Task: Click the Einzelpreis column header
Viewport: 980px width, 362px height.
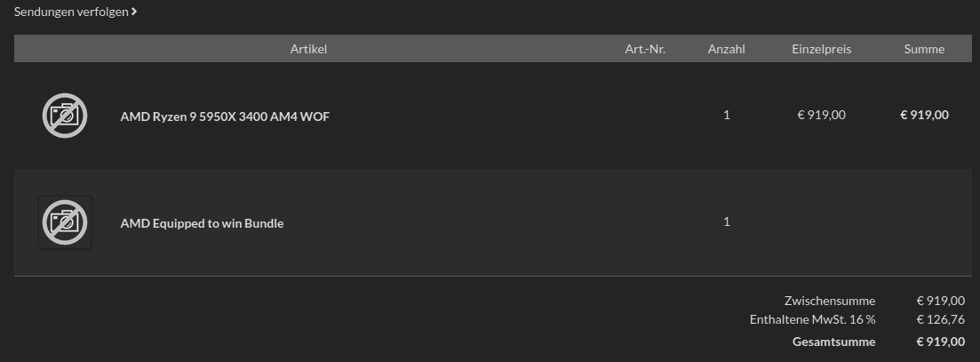Action: pyautogui.click(x=821, y=49)
